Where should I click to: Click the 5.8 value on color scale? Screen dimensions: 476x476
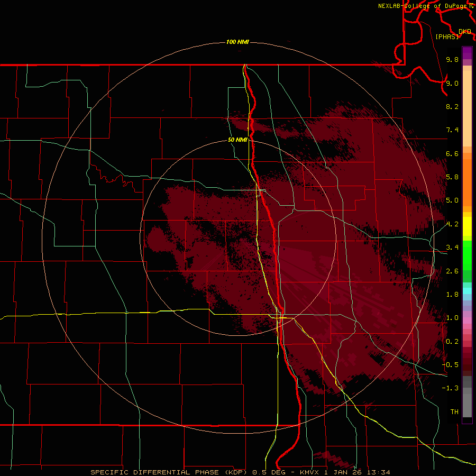(452, 177)
